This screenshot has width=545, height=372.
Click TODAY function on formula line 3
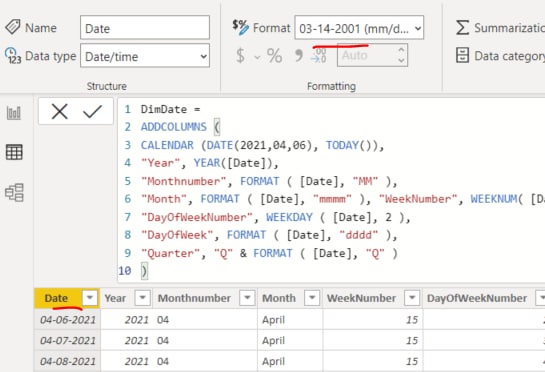tap(342, 145)
